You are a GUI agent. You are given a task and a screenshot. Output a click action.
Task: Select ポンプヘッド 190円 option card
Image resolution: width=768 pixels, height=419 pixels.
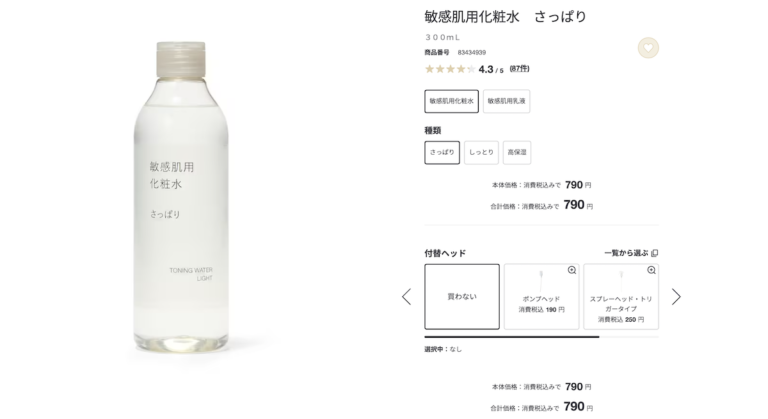[541, 296]
